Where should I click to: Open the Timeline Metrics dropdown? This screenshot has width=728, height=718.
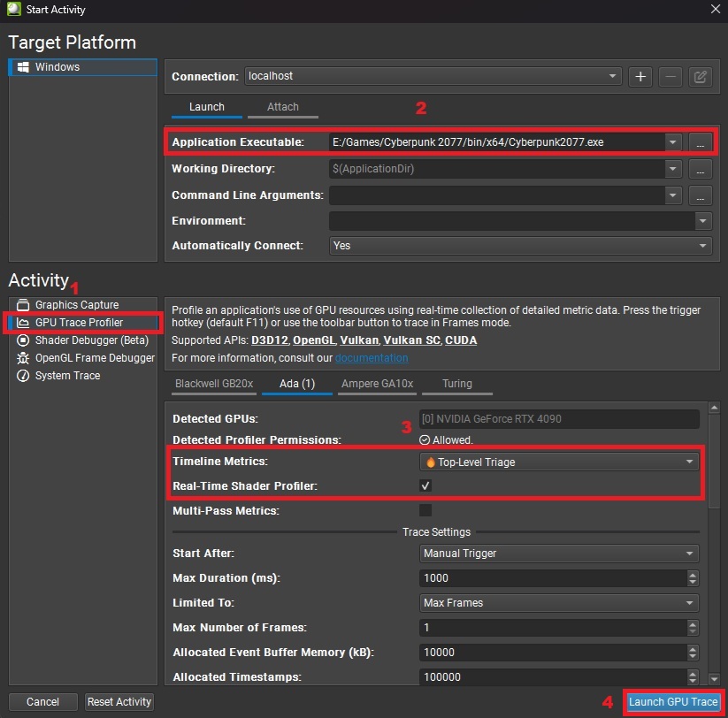coord(558,462)
